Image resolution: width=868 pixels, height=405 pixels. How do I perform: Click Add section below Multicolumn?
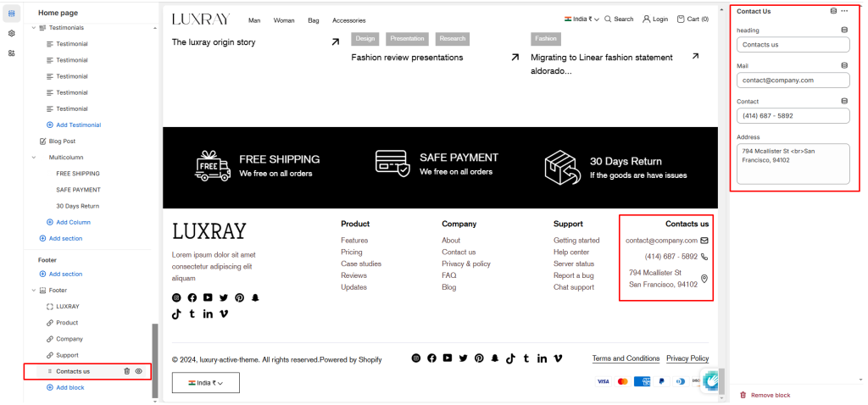pyautogui.click(x=61, y=238)
